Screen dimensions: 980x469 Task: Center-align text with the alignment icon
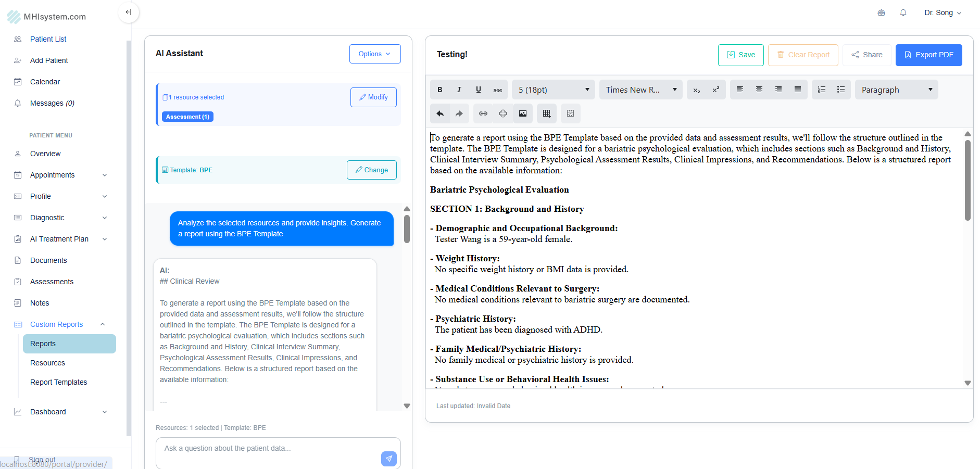tap(759, 90)
